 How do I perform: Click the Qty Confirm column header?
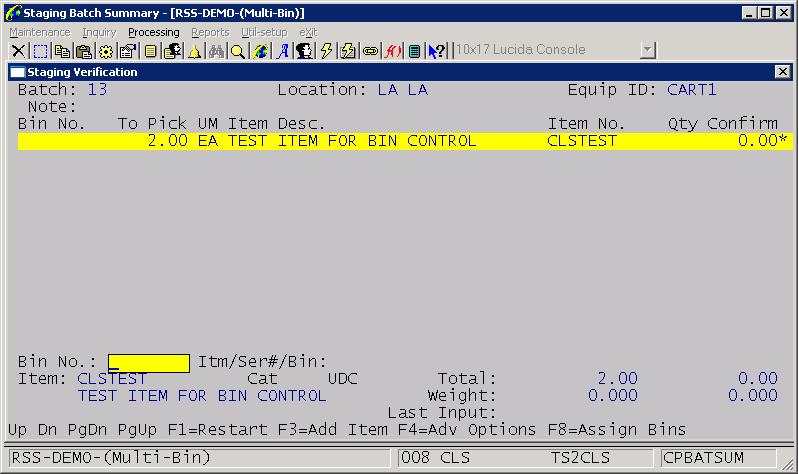pyautogui.click(x=723, y=124)
